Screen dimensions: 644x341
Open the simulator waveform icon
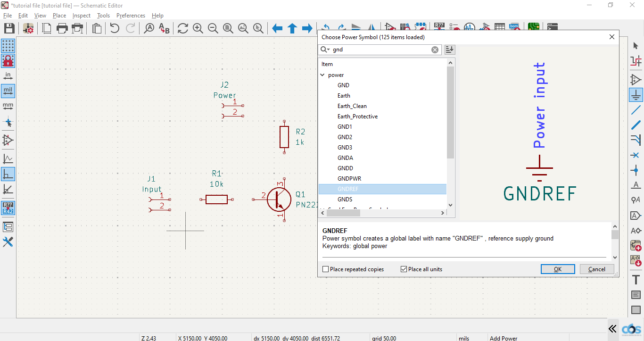[x=469, y=27]
